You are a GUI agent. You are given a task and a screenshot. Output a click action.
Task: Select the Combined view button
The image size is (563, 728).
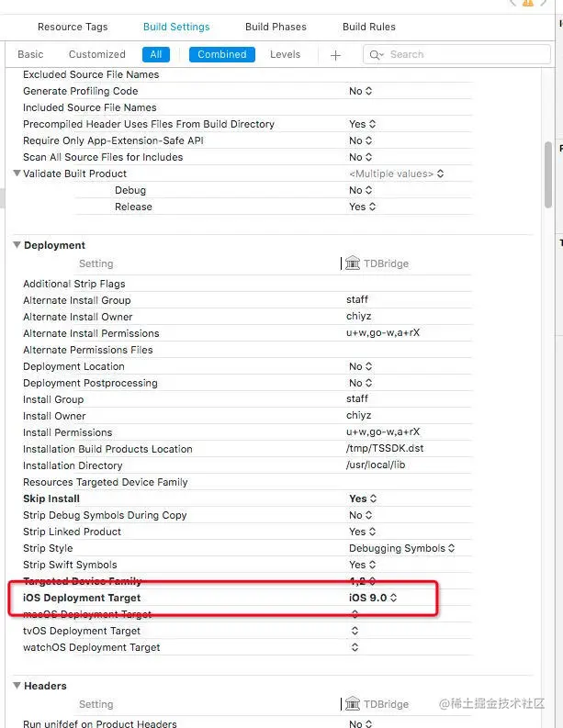tap(222, 54)
